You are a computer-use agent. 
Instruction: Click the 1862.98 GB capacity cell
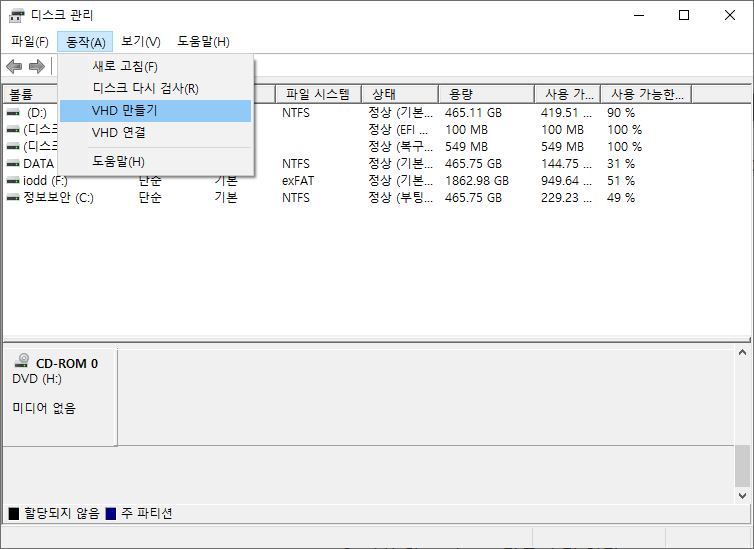point(477,181)
